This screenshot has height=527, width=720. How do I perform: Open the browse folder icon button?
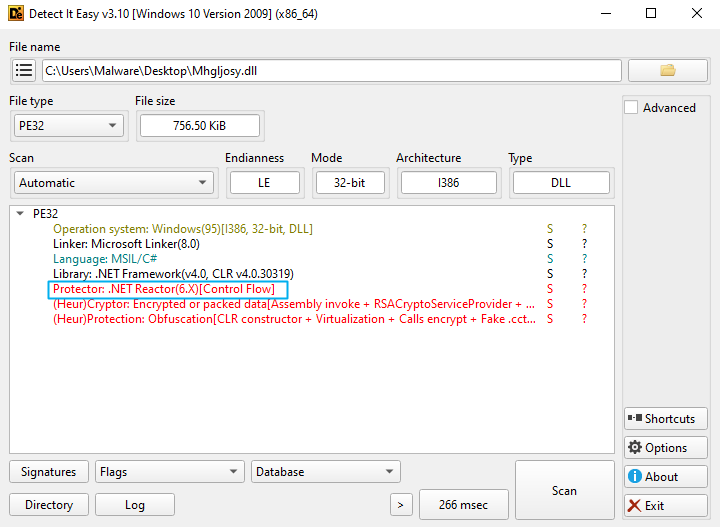click(x=667, y=71)
